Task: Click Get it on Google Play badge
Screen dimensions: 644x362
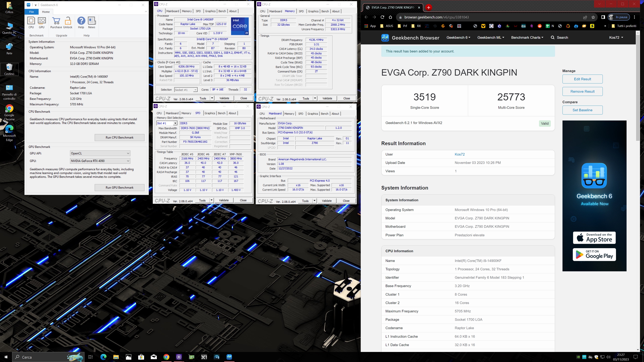Action: tap(594, 255)
